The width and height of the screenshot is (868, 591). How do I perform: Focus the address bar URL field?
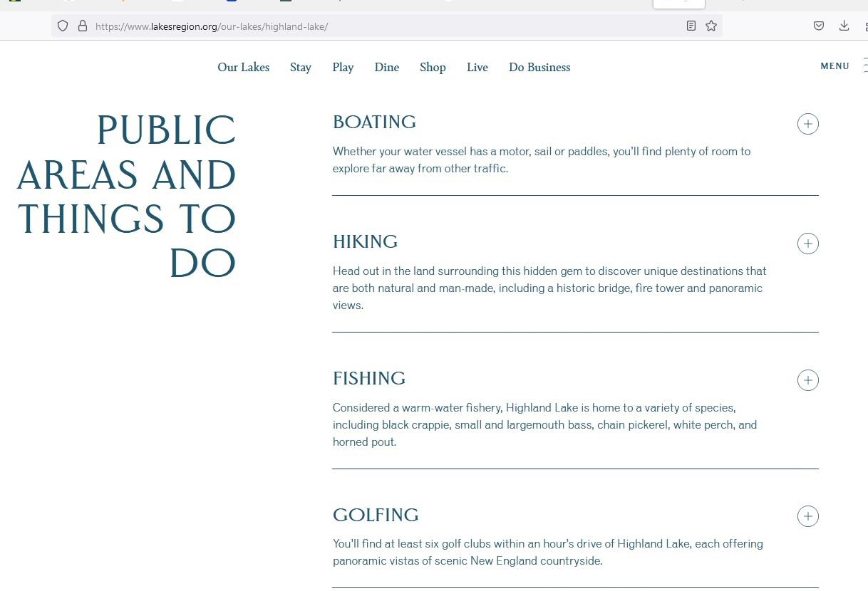387,26
